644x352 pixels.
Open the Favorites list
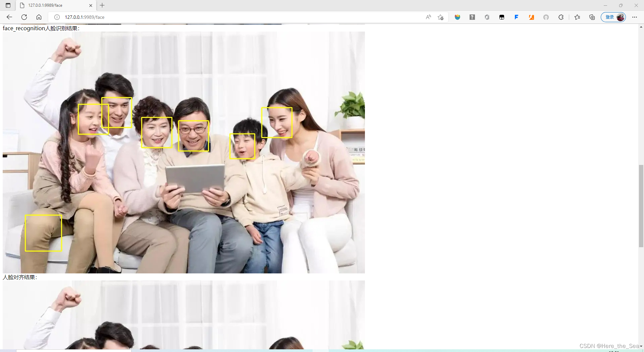click(577, 17)
